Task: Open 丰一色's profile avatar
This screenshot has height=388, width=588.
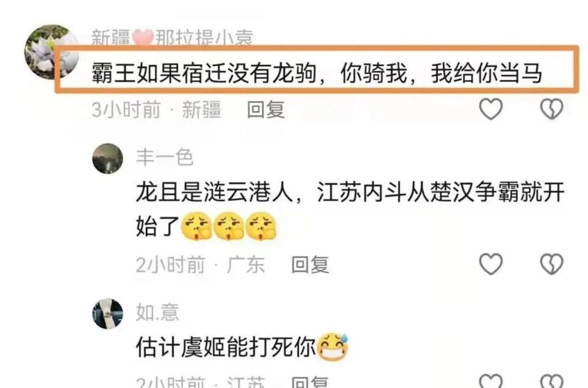Action: coord(108,159)
